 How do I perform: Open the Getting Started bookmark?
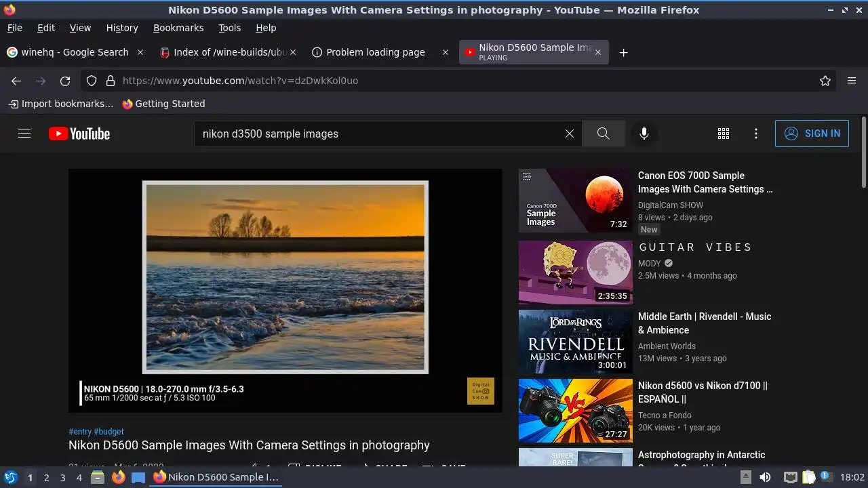pyautogui.click(x=163, y=104)
